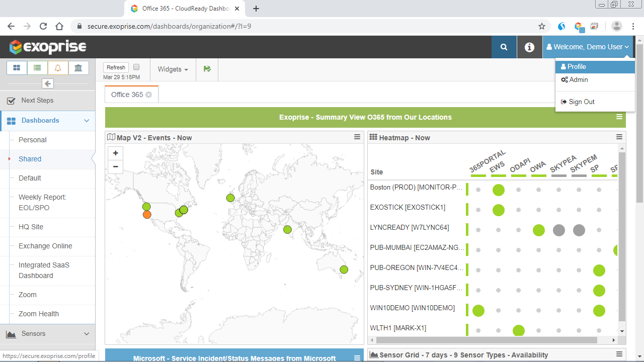Toggle the Welcome, Demo User dropdown
The height and width of the screenshot is (362, 644).
(588, 47)
